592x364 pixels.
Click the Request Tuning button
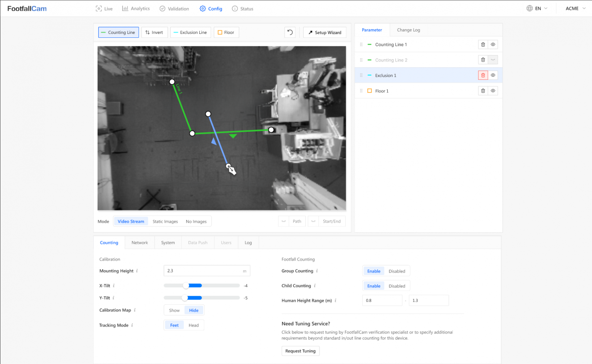pos(300,351)
